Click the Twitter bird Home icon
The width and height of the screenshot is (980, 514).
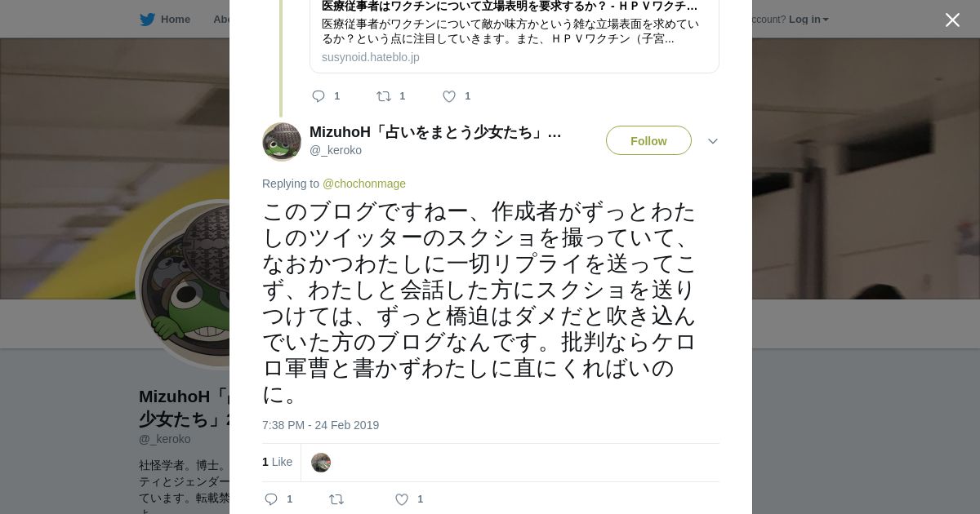point(147,20)
